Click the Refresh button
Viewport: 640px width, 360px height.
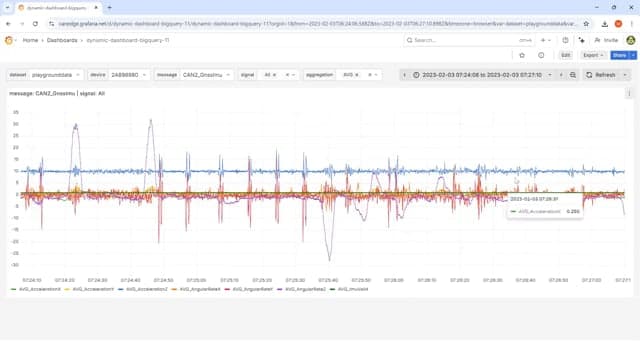coord(601,75)
